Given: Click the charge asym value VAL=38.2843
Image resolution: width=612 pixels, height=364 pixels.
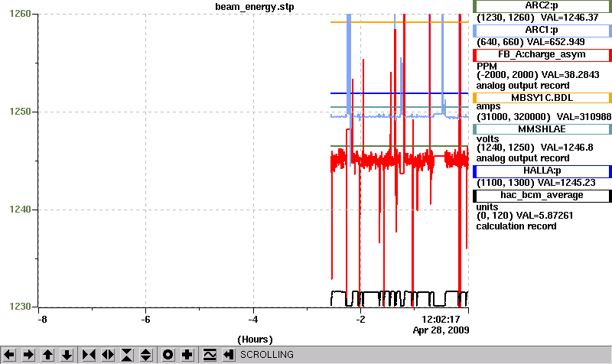Looking at the screenshot, I should coord(570,75).
